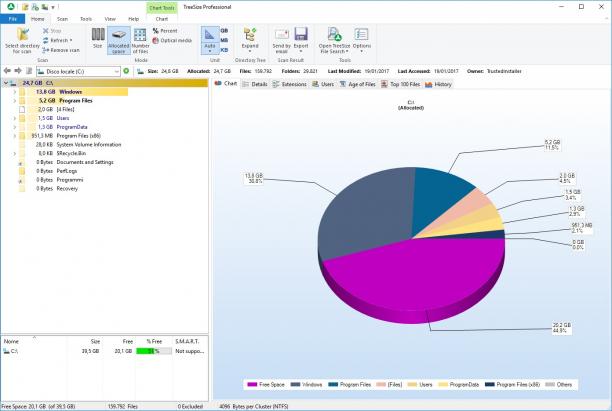Set unit to GB

(x=224, y=30)
